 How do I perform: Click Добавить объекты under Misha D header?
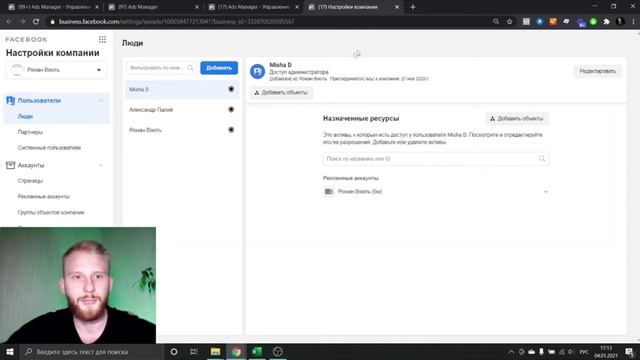pyautogui.click(x=281, y=93)
